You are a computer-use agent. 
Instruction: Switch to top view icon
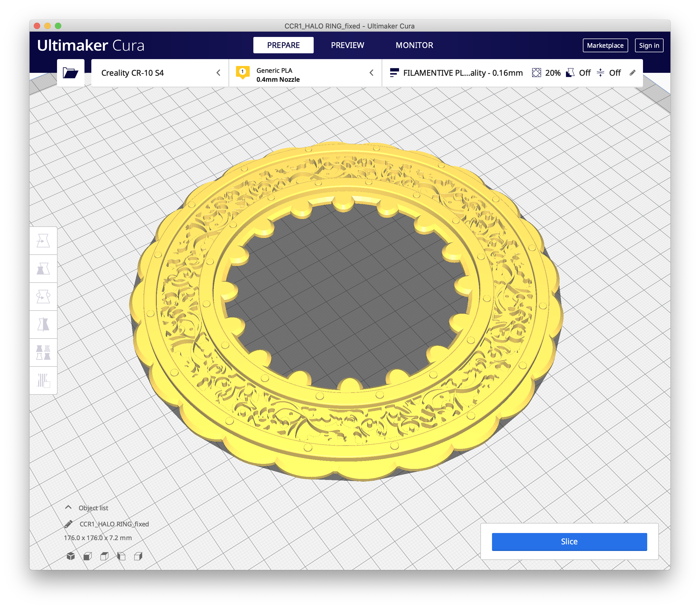pos(104,556)
